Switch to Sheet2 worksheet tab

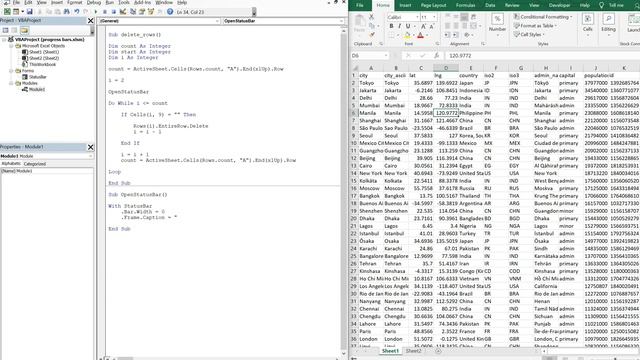[413, 351]
